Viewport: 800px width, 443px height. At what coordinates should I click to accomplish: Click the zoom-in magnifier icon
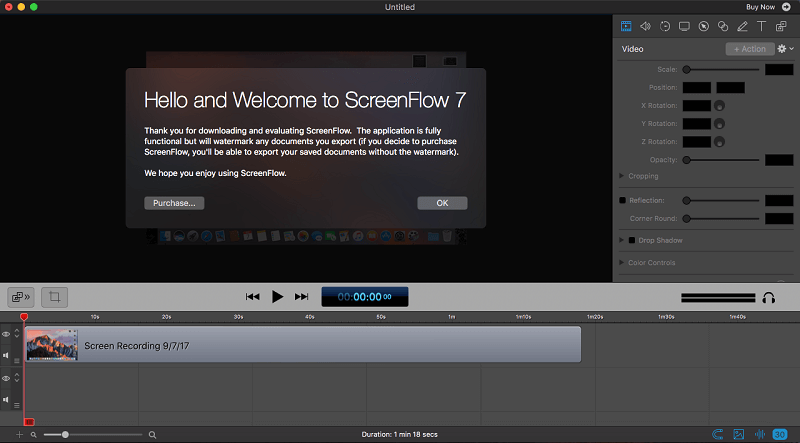tap(152, 435)
